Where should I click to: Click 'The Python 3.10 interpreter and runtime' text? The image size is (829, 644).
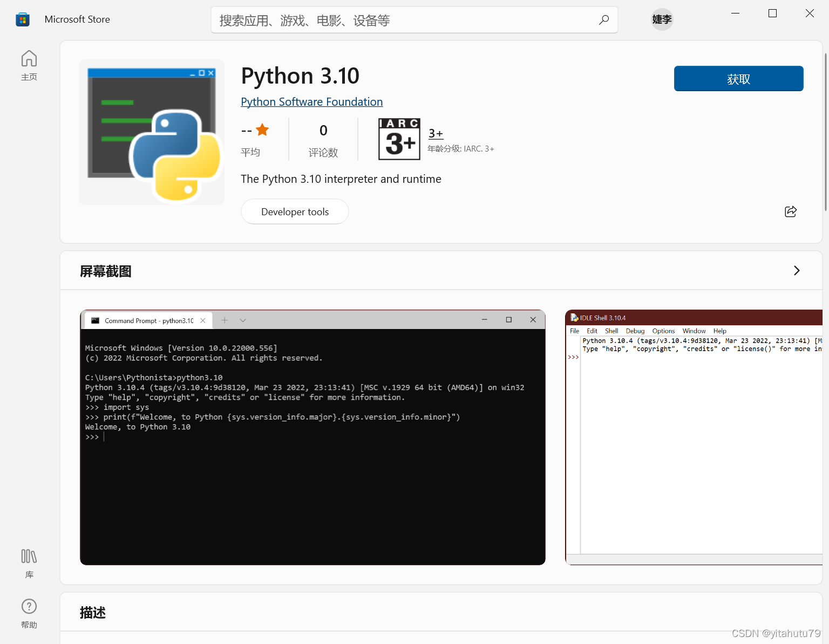click(341, 179)
